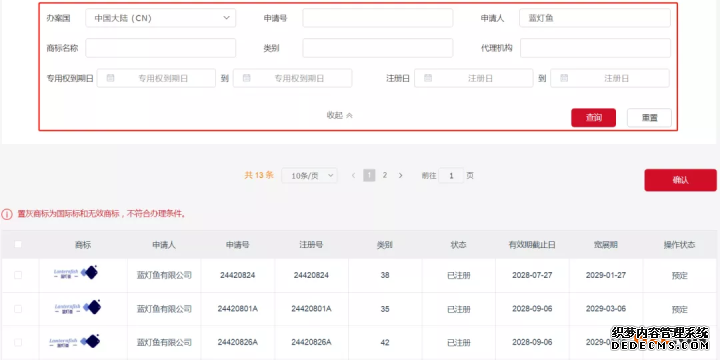Screen dimensions: 720x360
Task: Click the 申请号 input field
Action: (x=377, y=18)
